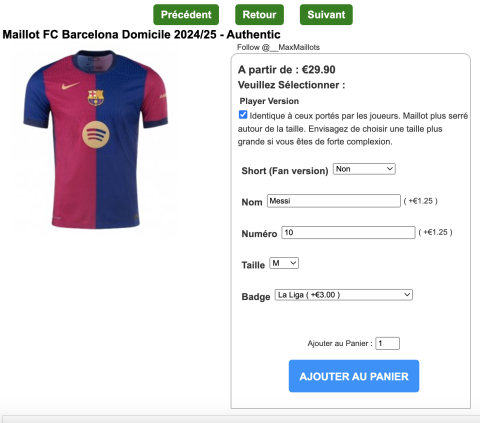The height and width of the screenshot is (423, 480).
Task: Click the Précédent green button
Action: 186,15
